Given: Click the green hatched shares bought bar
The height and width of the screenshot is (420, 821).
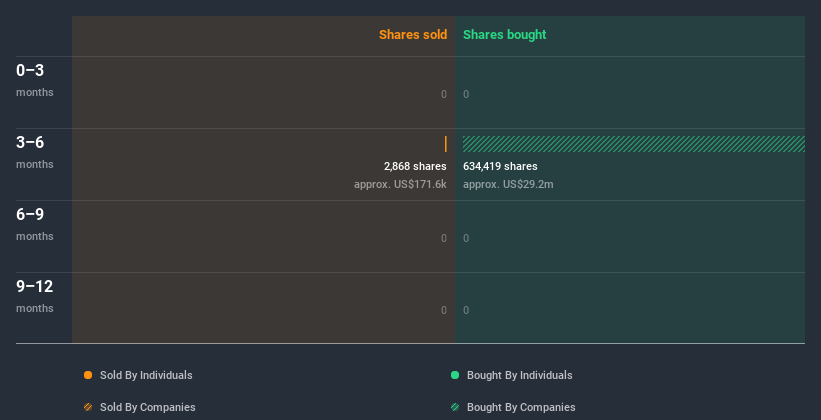Looking at the screenshot, I should pyautogui.click(x=634, y=144).
